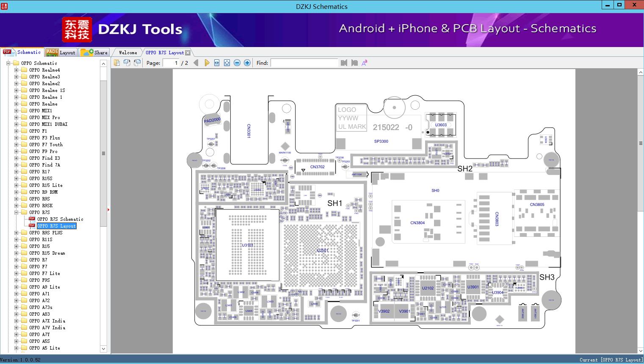Expand the OPPO F7 Youth folder

click(16, 144)
